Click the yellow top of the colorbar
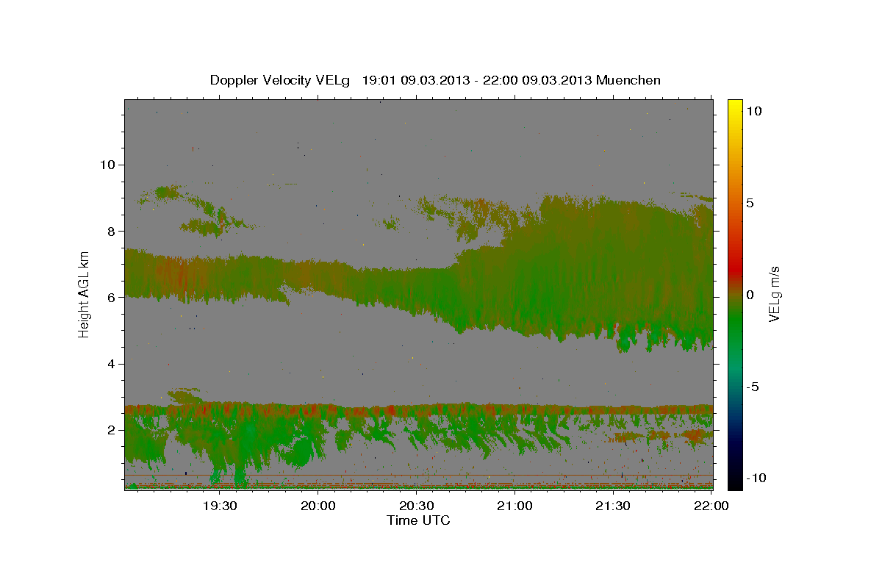The image size is (882, 588). 734,104
